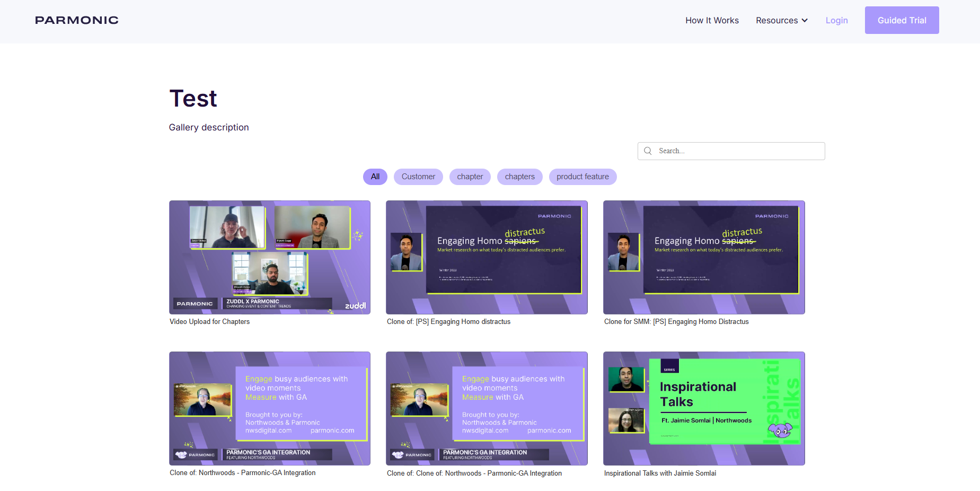Click the PARMONIC logo in the header

pyautogui.click(x=77, y=20)
